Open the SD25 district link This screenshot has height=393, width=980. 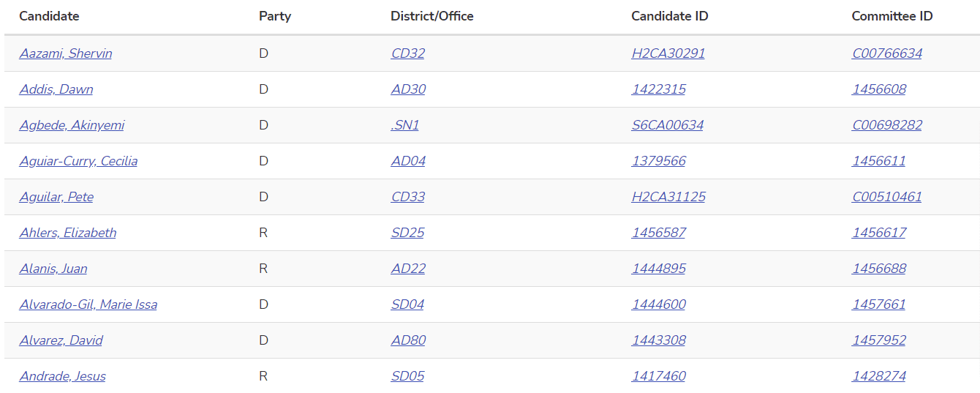click(x=407, y=233)
